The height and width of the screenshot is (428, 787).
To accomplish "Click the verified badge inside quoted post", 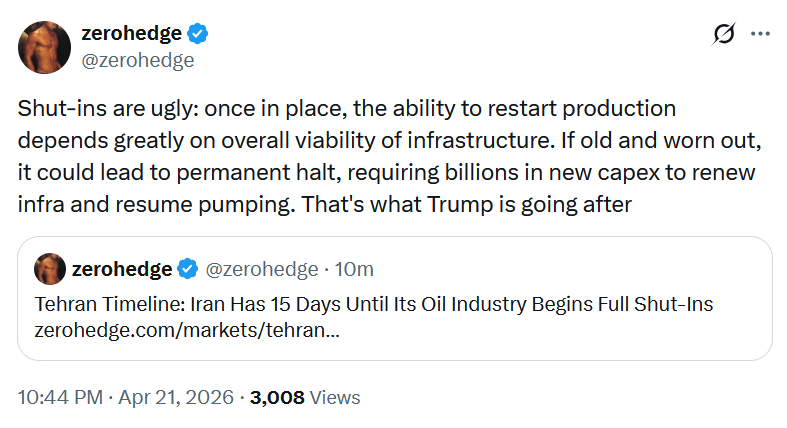I will pos(187,268).
